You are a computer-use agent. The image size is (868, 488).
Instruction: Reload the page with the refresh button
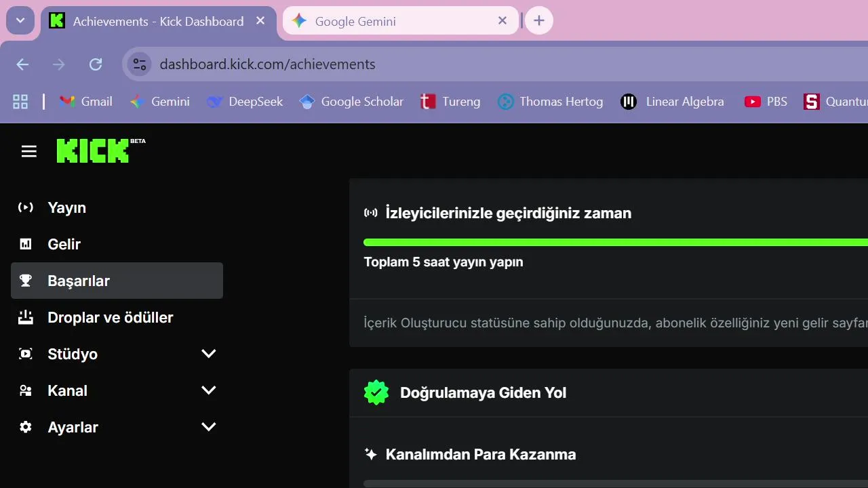click(x=96, y=64)
